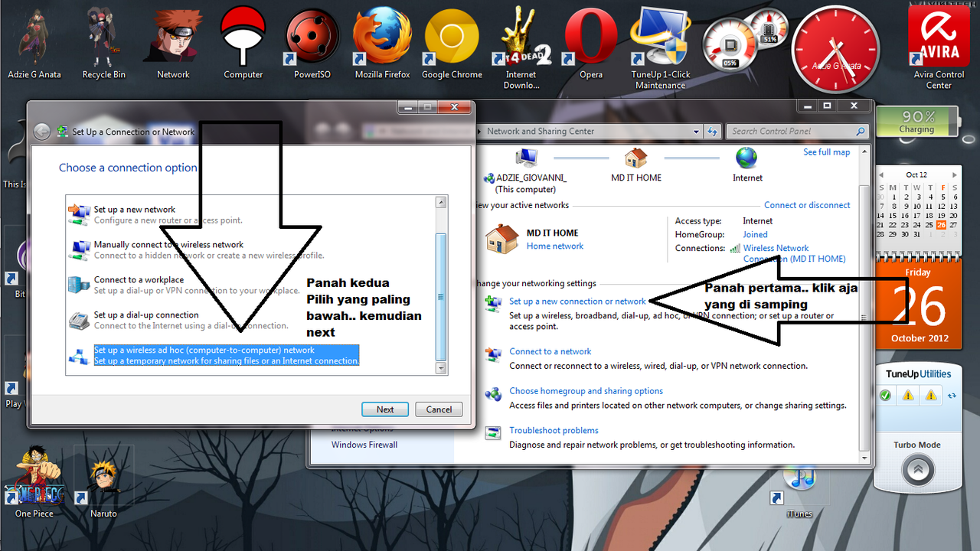Click the Internet globe icon in network map
Image resolution: width=980 pixels, height=551 pixels.
[746, 158]
